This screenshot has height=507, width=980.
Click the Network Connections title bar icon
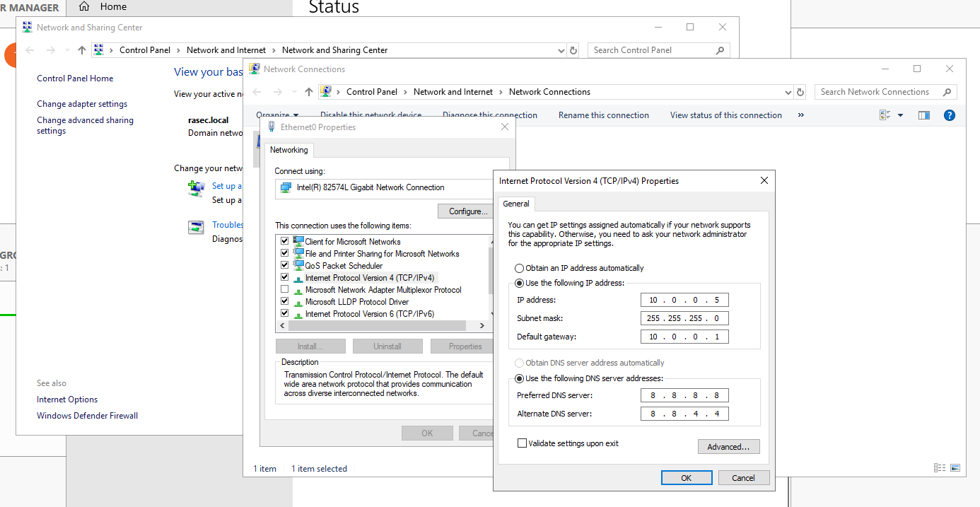click(x=255, y=69)
